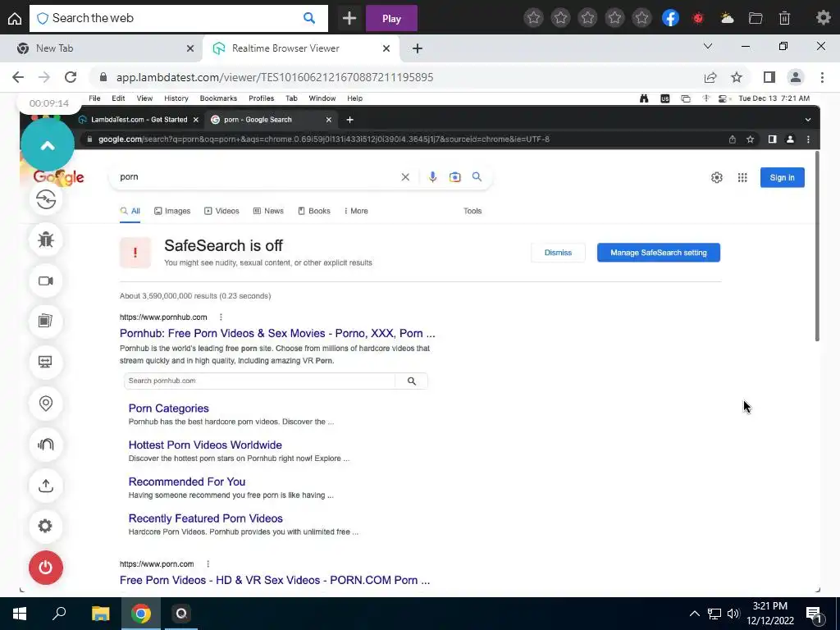Open Google search Tools button
The image size is (840, 630).
tap(472, 211)
